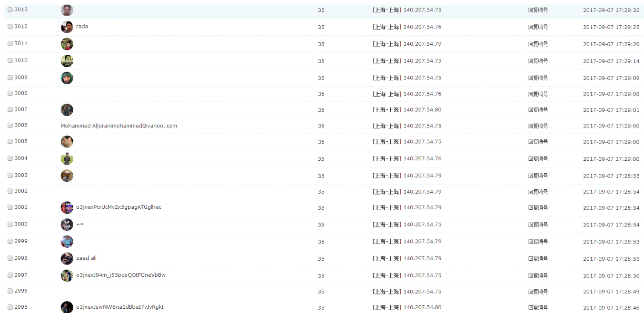Viewport: 644px width, 313px height.
Task: Click name Mohammed Aljoranimohammed@yahoo. com
Action: (119, 126)
